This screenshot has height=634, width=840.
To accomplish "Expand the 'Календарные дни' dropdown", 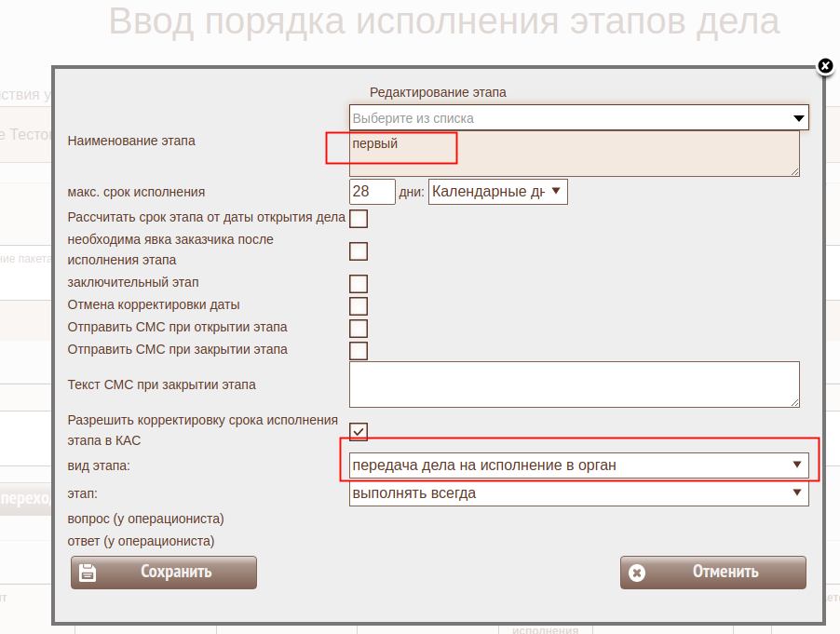I will [x=497, y=192].
